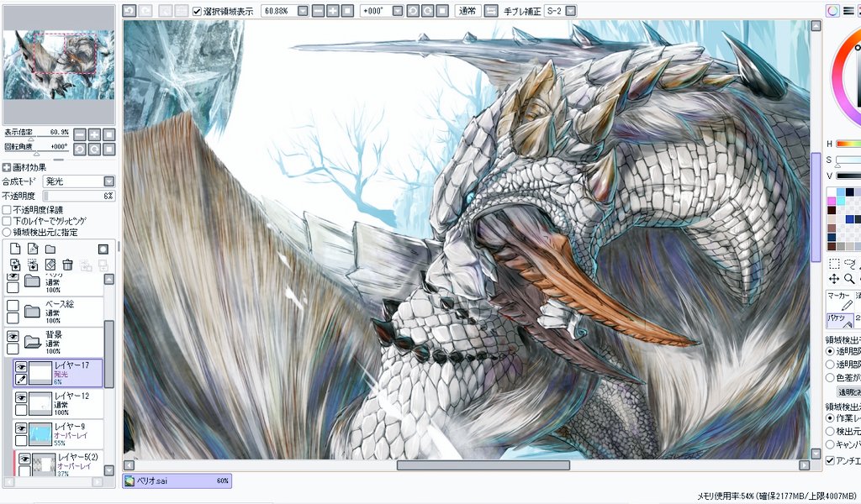The width and height of the screenshot is (861, 504).
Task: Open the color wheel panel toggle
Action: (x=833, y=11)
